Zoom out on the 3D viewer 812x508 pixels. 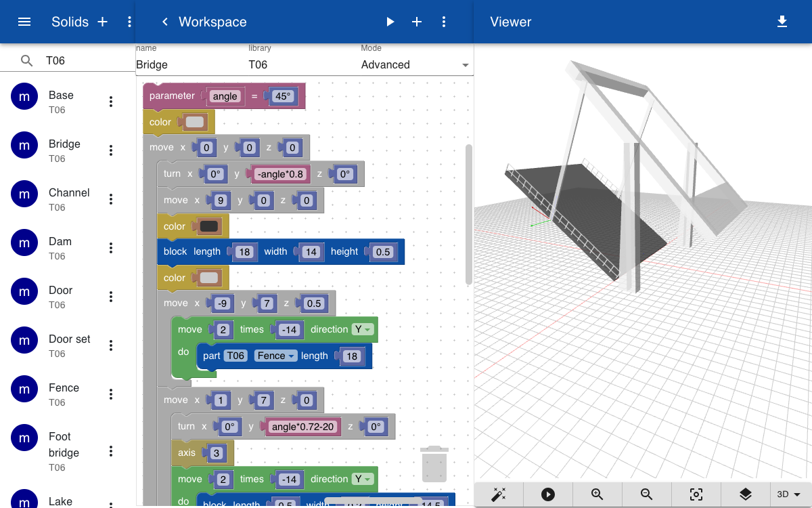pyautogui.click(x=647, y=494)
